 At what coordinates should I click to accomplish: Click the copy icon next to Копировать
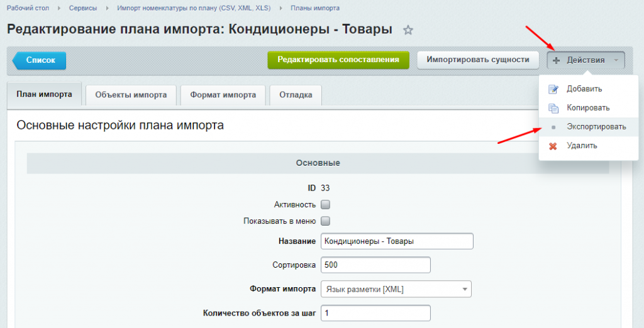coord(553,108)
